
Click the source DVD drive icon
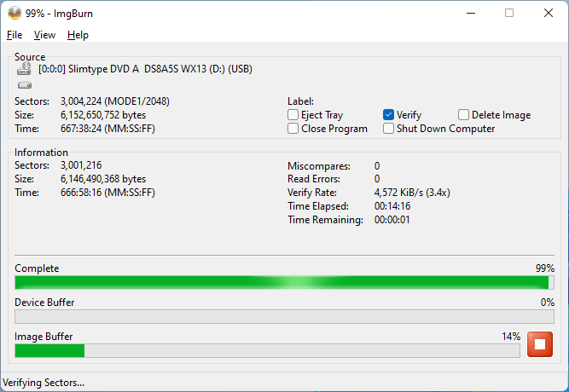point(24,69)
